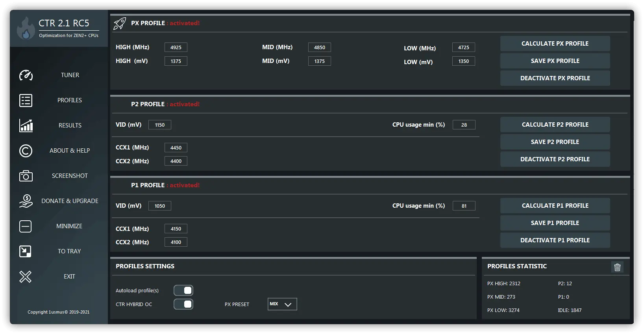Click P1 CCX1 (MHz) field 4150

click(x=176, y=229)
